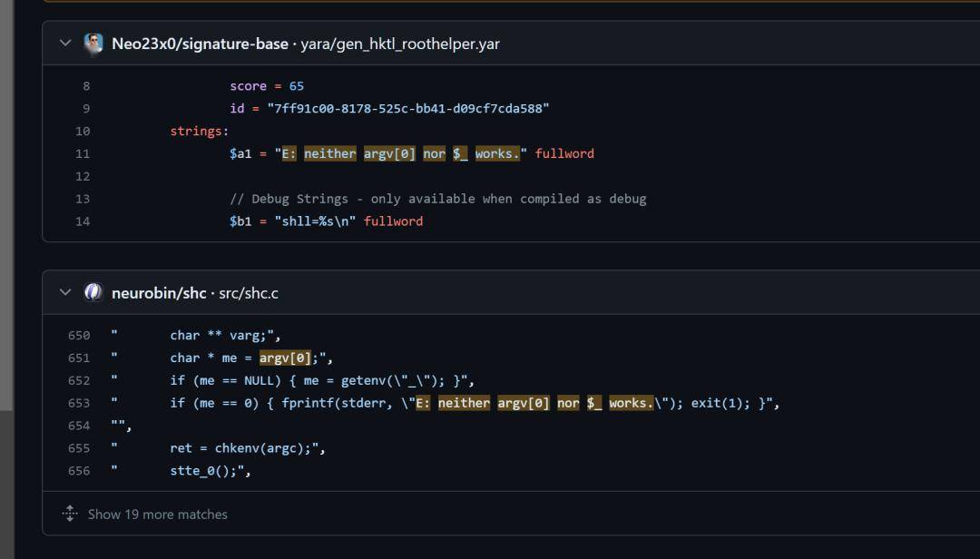Click the highlighted 'works.' match on line 653

(x=632, y=403)
